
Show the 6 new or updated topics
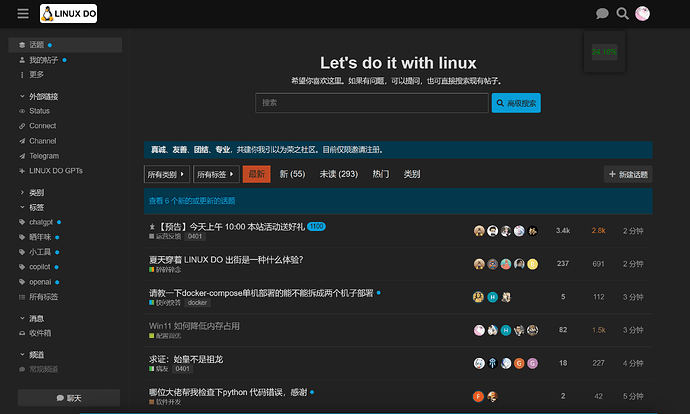tap(192, 201)
